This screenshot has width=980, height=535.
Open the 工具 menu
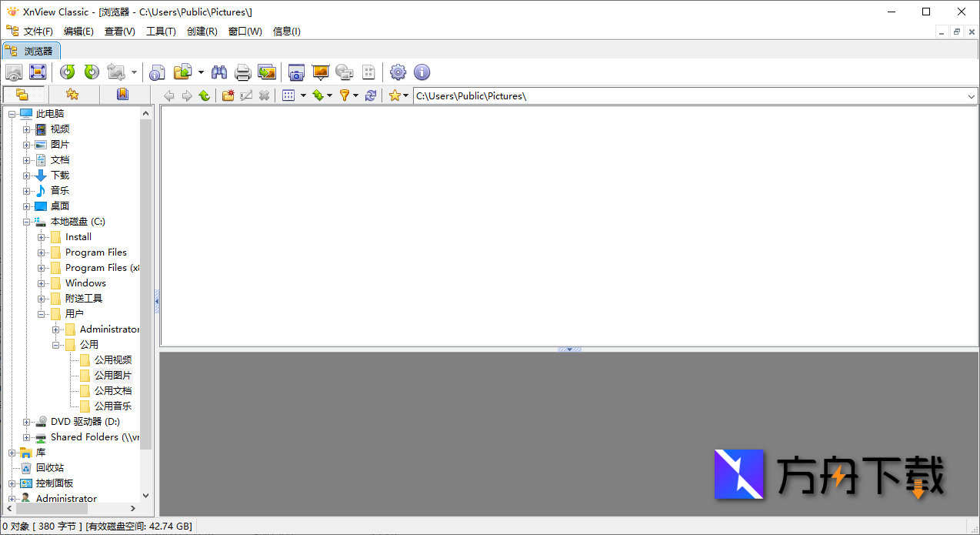(x=161, y=31)
